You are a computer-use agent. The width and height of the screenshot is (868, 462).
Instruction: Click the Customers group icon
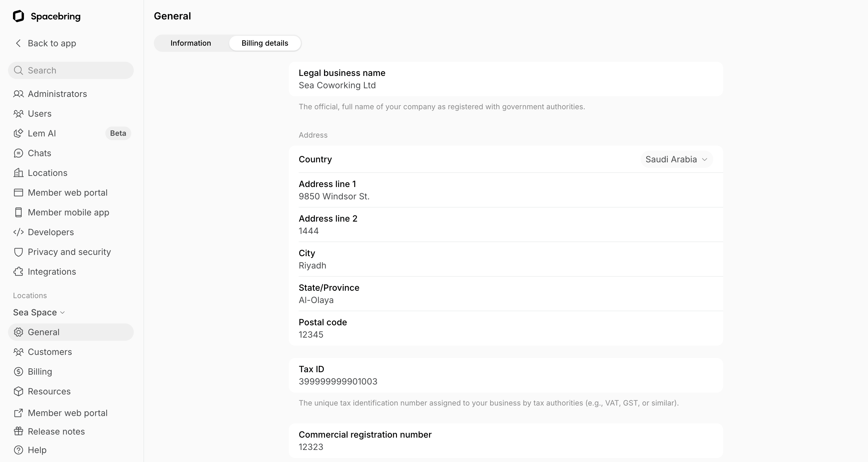coord(18,352)
